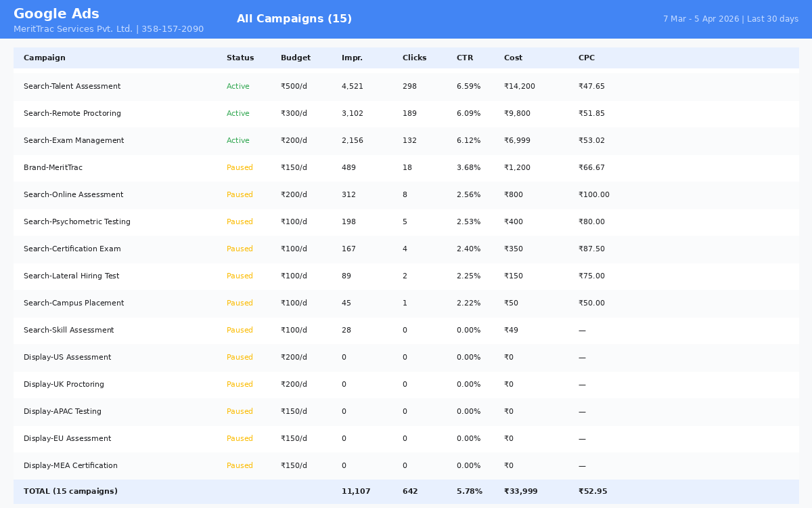812x508 pixels.
Task: Select ₹6,999 cost cell
Action: pyautogui.click(x=517, y=141)
